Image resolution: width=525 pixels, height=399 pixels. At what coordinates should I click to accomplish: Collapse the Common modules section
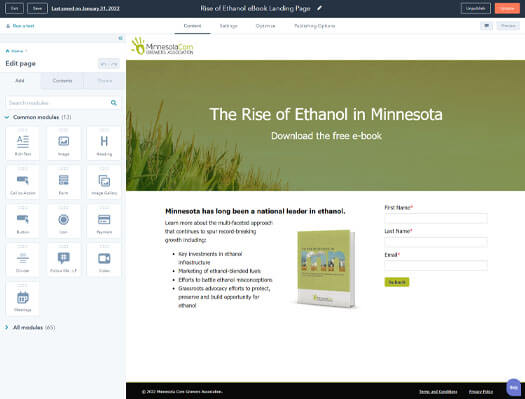click(x=7, y=117)
